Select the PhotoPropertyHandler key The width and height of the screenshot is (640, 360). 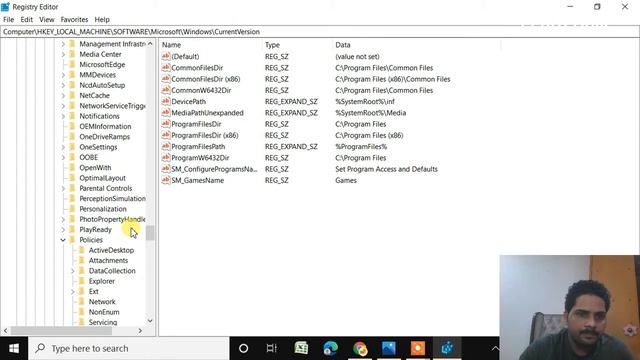coord(112,220)
